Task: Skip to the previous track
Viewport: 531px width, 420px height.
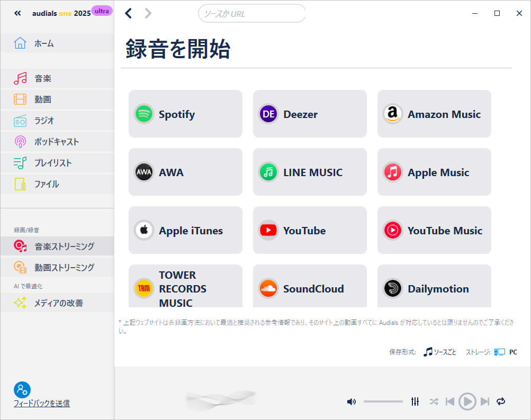Action: coord(450,401)
